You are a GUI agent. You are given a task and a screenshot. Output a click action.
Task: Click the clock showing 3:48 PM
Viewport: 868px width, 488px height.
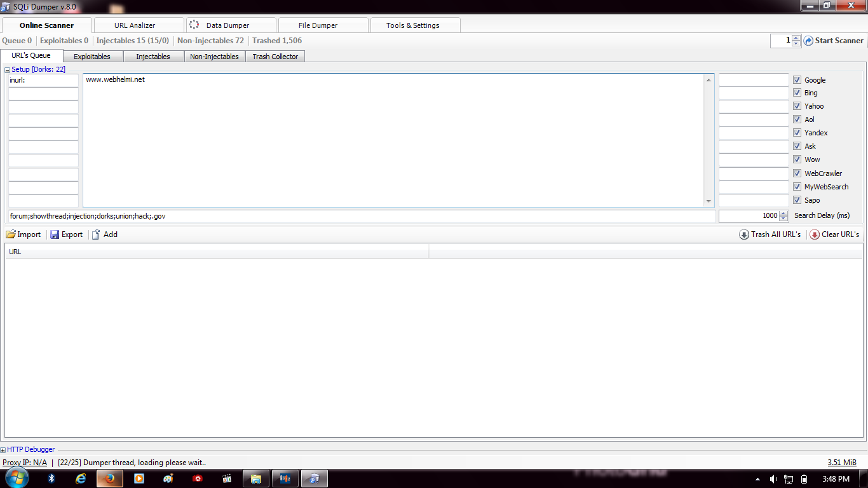coord(835,479)
